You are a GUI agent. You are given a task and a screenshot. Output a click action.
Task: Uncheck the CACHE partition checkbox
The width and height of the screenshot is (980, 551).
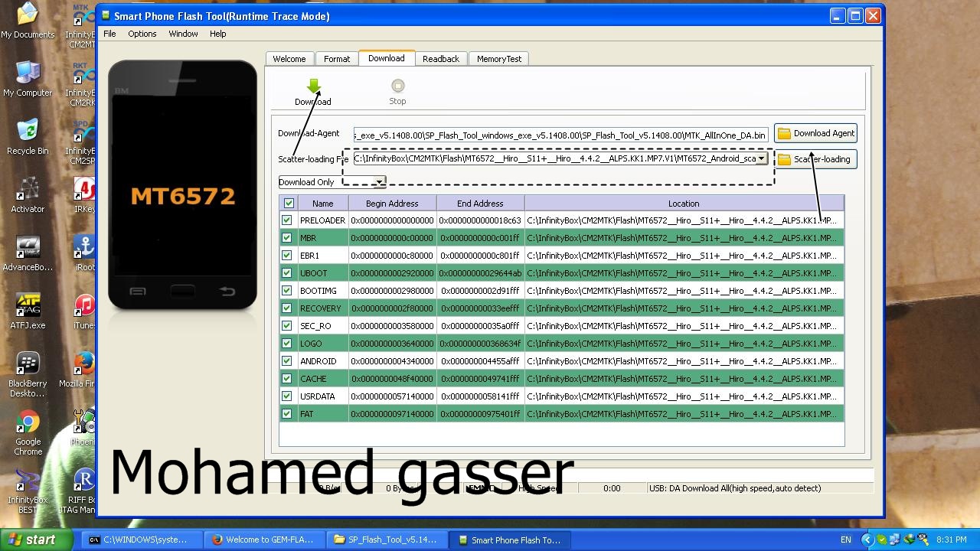click(287, 379)
